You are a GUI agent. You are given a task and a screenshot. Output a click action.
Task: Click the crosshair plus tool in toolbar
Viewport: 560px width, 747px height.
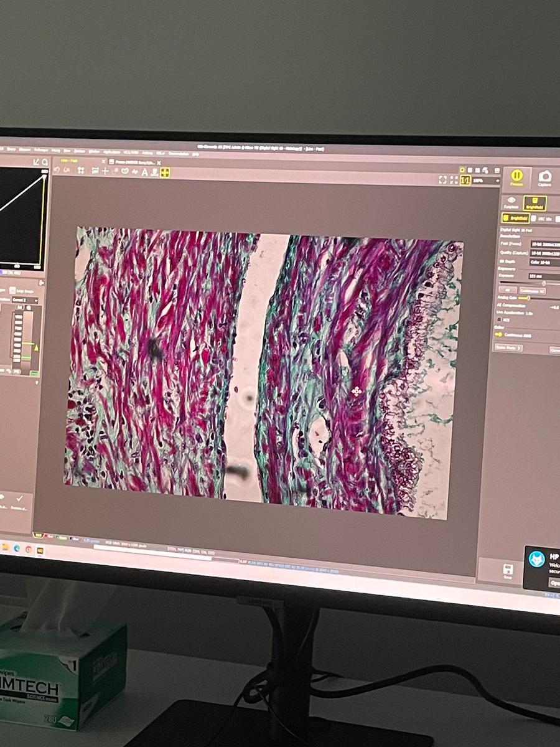click(105, 171)
